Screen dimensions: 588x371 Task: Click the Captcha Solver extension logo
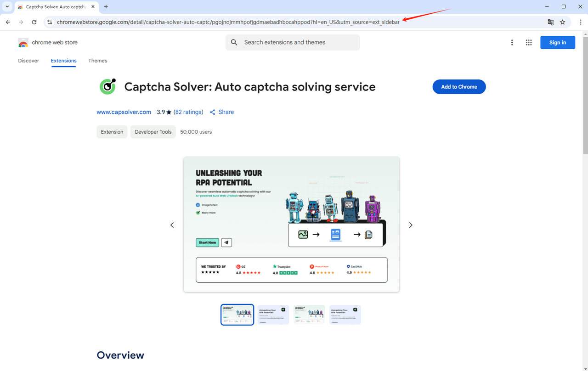point(107,86)
